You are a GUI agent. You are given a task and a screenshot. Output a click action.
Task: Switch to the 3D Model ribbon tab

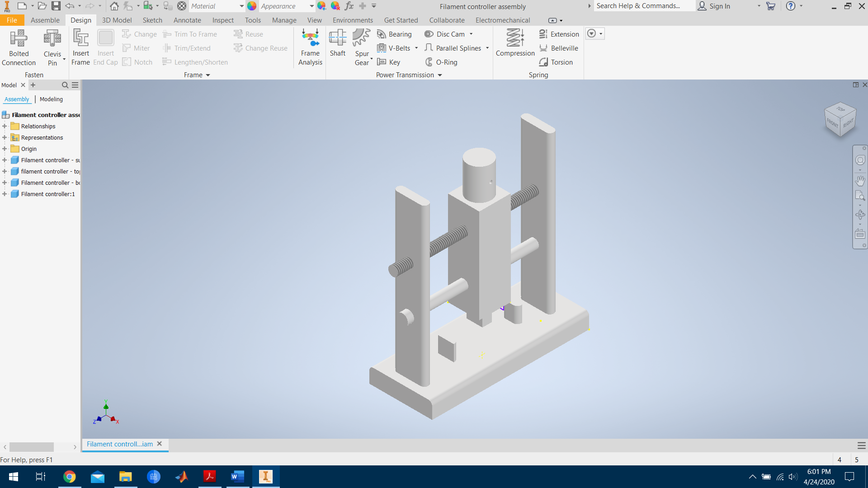(x=117, y=20)
